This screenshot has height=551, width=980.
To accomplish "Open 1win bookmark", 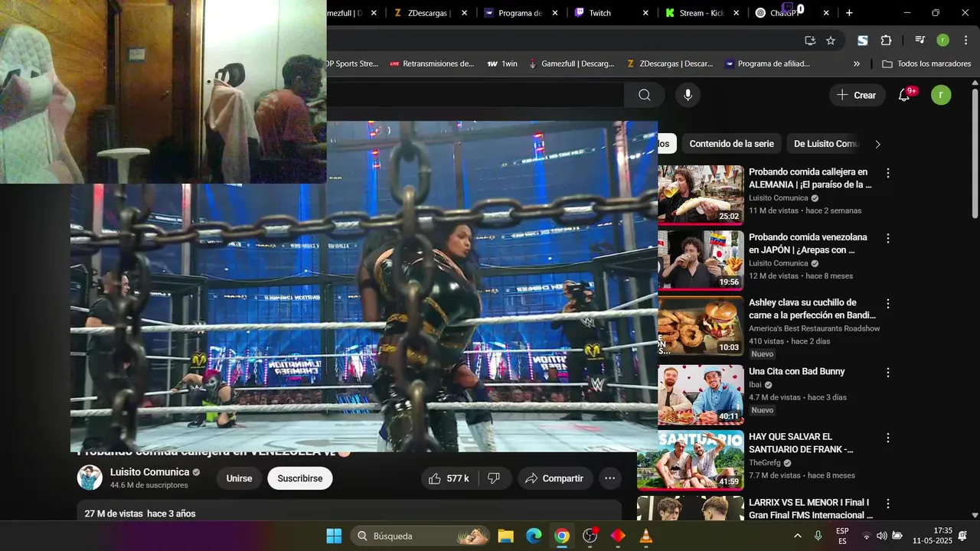I will pos(502,64).
